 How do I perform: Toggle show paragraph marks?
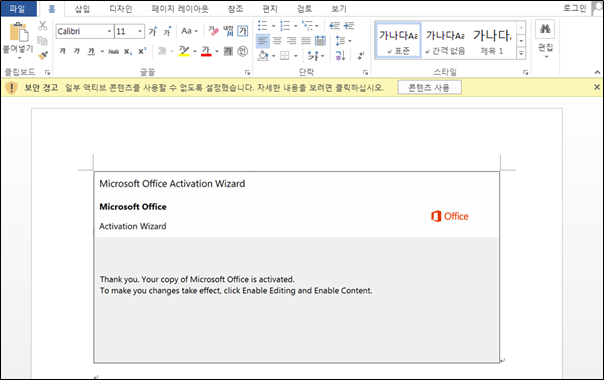360,56
